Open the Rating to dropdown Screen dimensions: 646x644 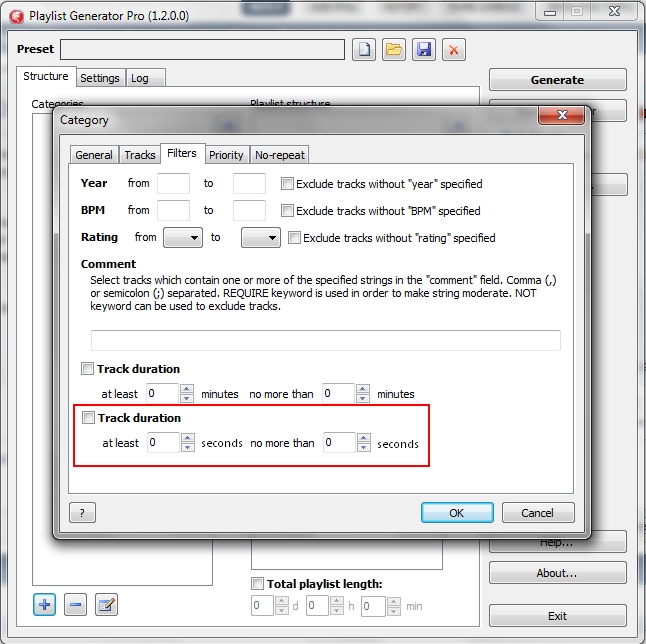pyautogui.click(x=261, y=237)
